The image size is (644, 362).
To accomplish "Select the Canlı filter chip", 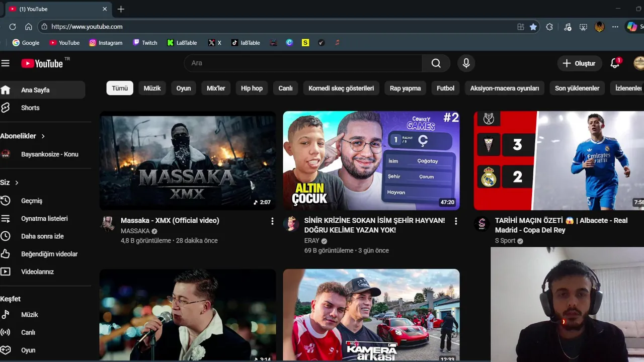I will point(285,88).
